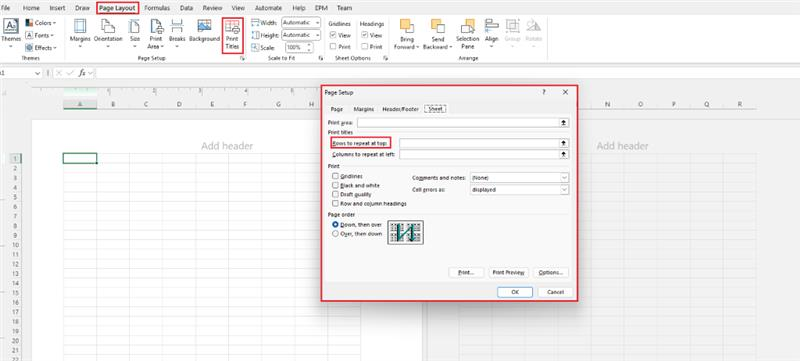The image size is (800, 361).
Task: Expand the Name Box dropdown arrow
Action: [37, 73]
